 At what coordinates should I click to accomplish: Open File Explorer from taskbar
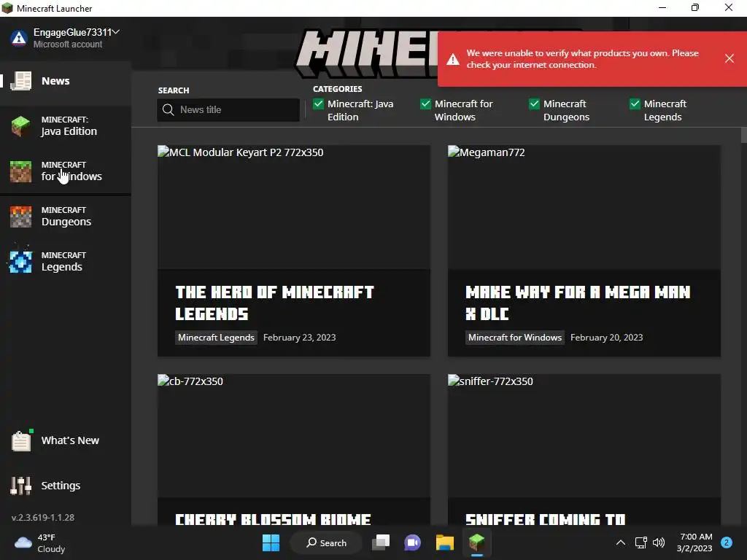coord(444,542)
